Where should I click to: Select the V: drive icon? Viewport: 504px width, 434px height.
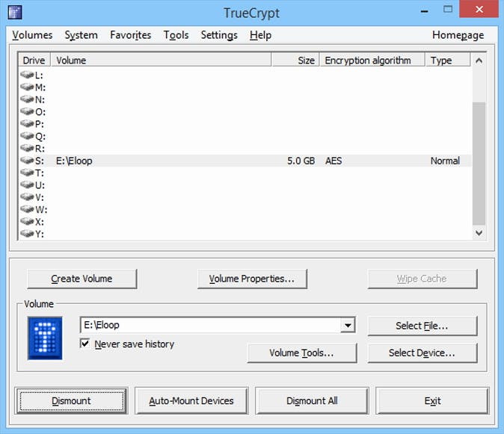coord(27,196)
